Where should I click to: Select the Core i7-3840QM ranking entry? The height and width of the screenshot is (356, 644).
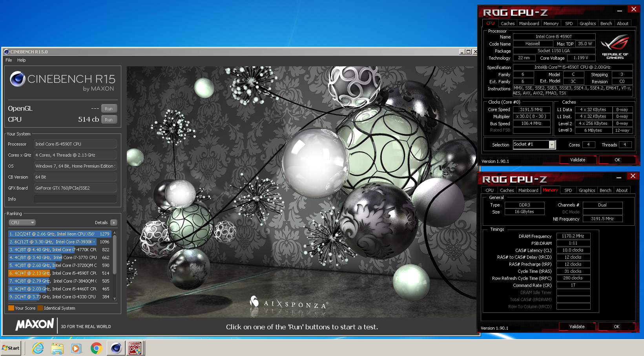60,281
